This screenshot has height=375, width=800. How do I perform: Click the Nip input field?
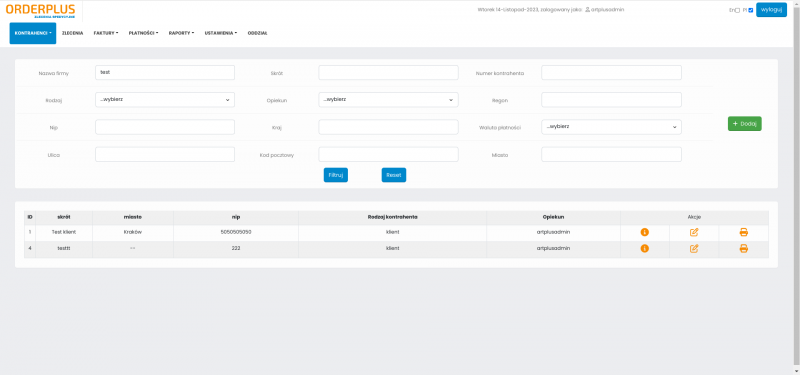point(165,127)
